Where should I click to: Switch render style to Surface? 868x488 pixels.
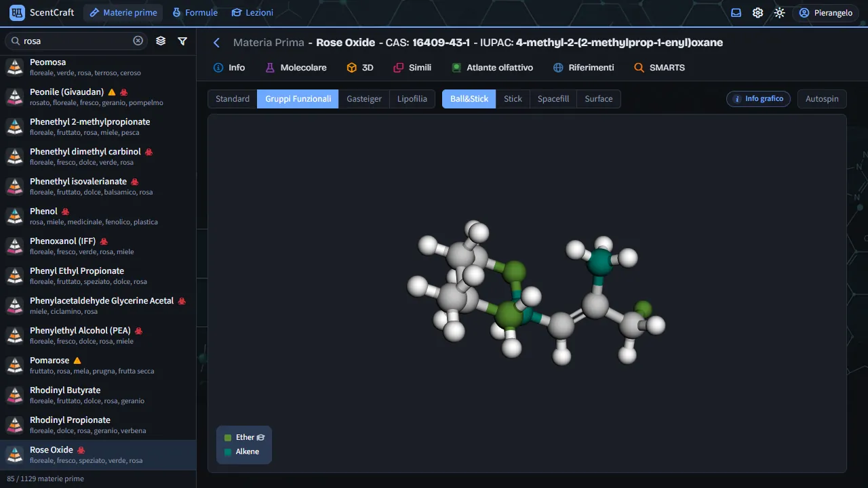[x=599, y=99]
